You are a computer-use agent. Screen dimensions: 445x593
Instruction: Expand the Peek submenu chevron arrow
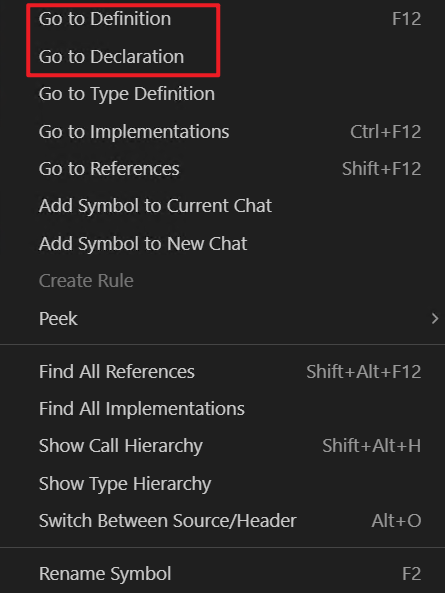pyautogui.click(x=435, y=318)
